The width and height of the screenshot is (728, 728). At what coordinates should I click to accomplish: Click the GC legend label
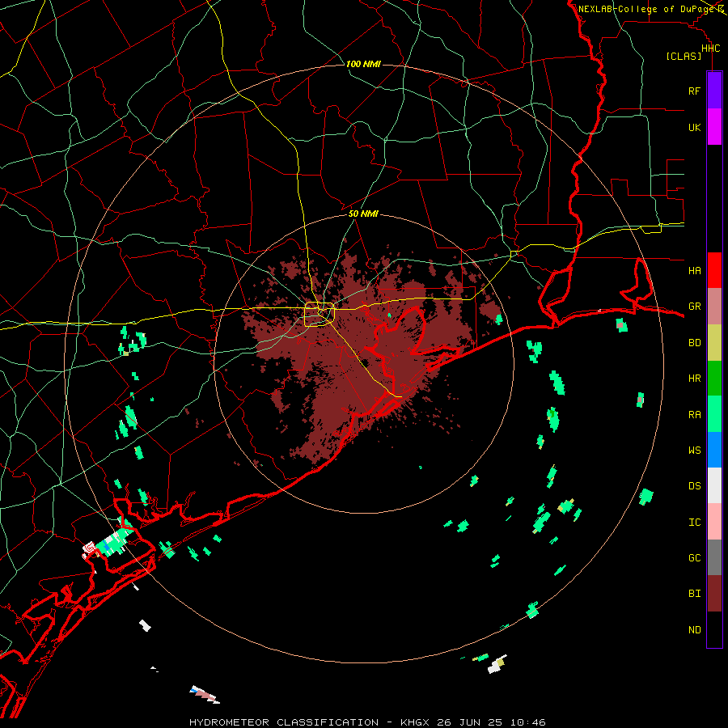point(694,558)
